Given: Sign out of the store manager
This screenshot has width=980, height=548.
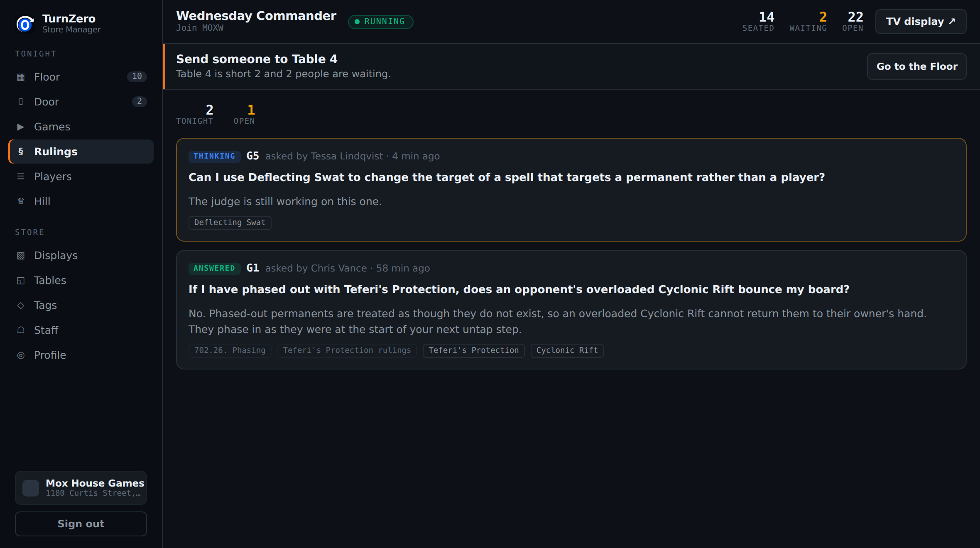Looking at the screenshot, I should tap(81, 524).
